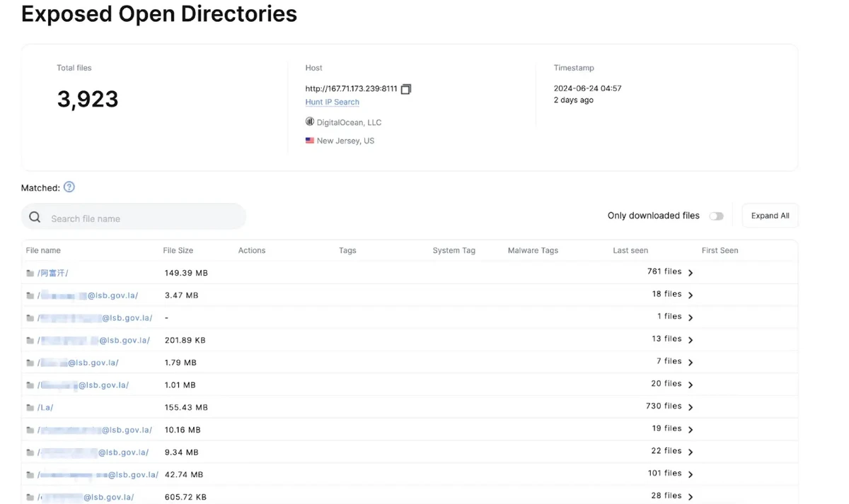This screenshot has width=849, height=504.
Task: Open the /La/ directory link
Action: pos(45,408)
